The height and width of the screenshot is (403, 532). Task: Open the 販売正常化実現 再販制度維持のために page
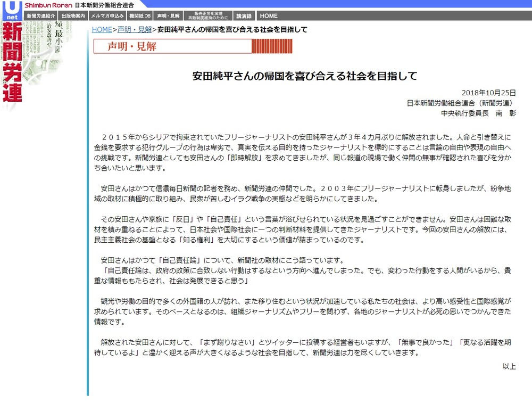point(210,15)
